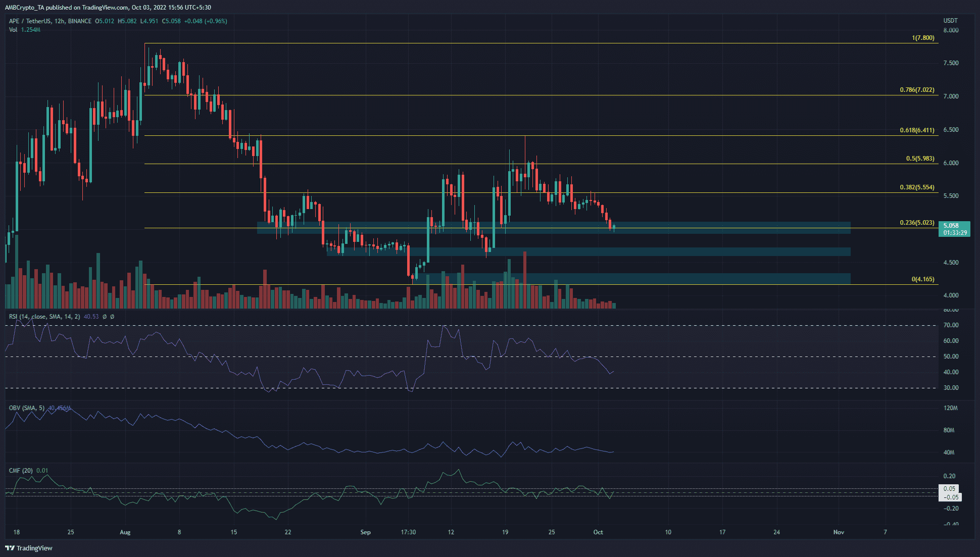Viewport: 980px width, 557px height.
Task: Click the Nov label on the time axis
Action: (x=839, y=532)
